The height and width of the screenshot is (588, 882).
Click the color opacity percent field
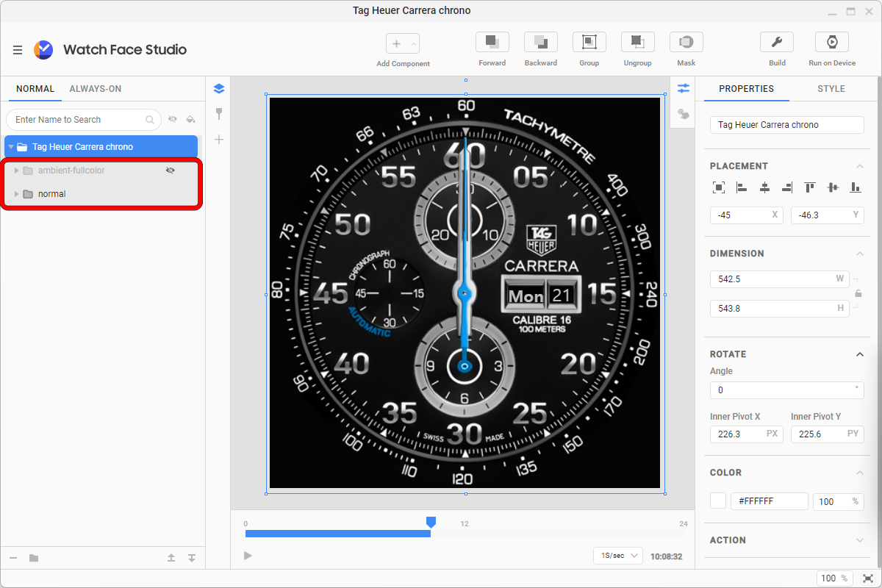click(838, 501)
